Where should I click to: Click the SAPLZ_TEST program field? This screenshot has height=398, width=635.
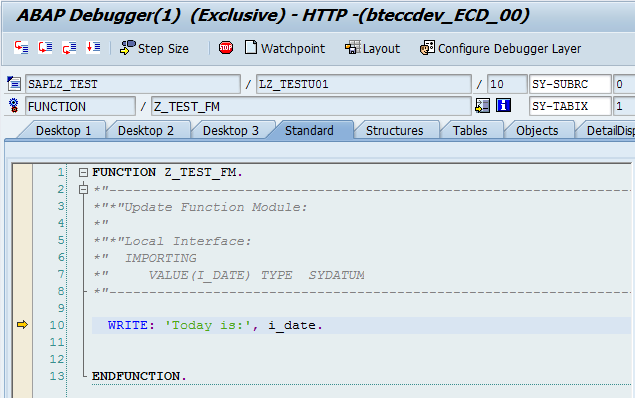[133, 84]
